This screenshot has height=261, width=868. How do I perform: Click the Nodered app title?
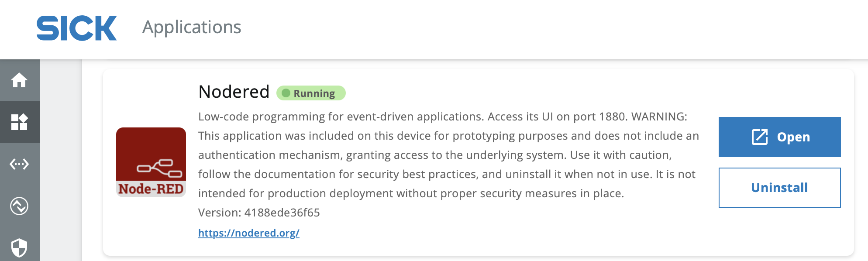click(x=234, y=92)
